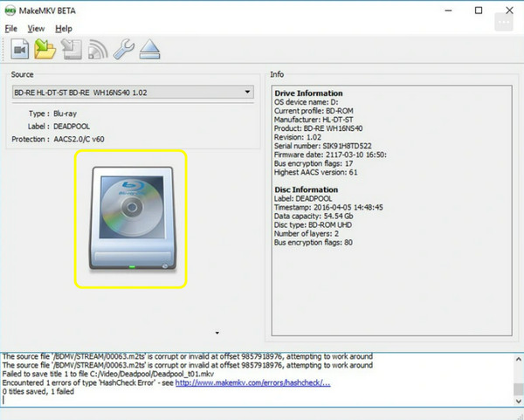Click the Backup disc toolbar icon

click(x=72, y=50)
